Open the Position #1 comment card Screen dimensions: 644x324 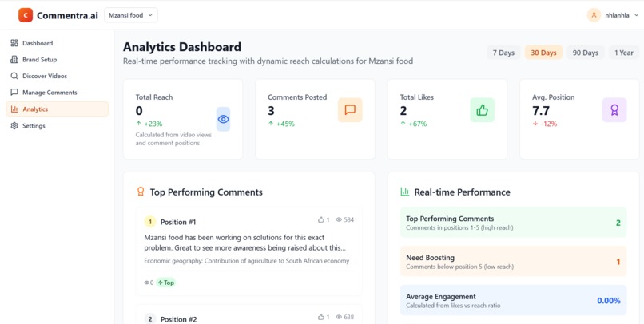249,251
